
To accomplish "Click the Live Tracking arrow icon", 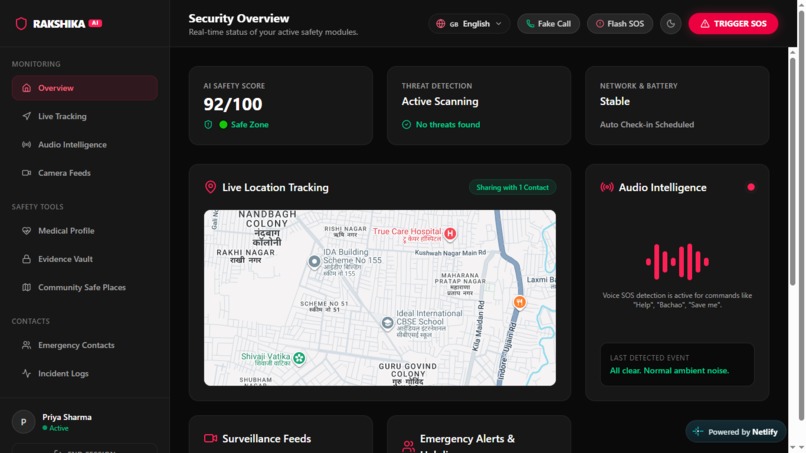I will [x=26, y=116].
